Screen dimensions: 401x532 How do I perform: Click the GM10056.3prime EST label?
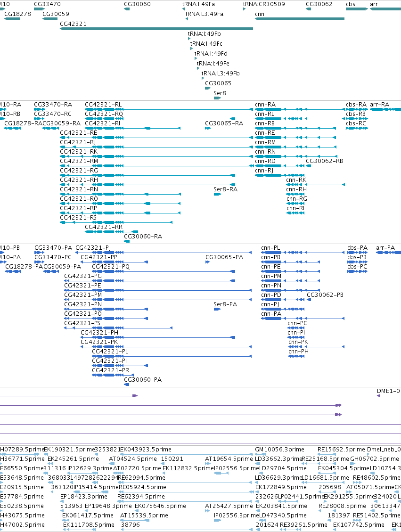[x=279, y=450]
